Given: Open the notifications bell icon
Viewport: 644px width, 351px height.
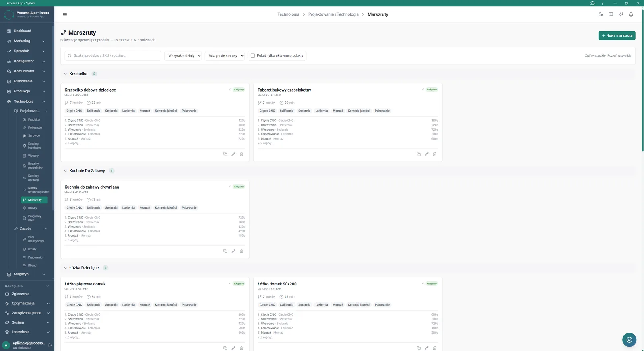Looking at the screenshot, I should (x=631, y=14).
